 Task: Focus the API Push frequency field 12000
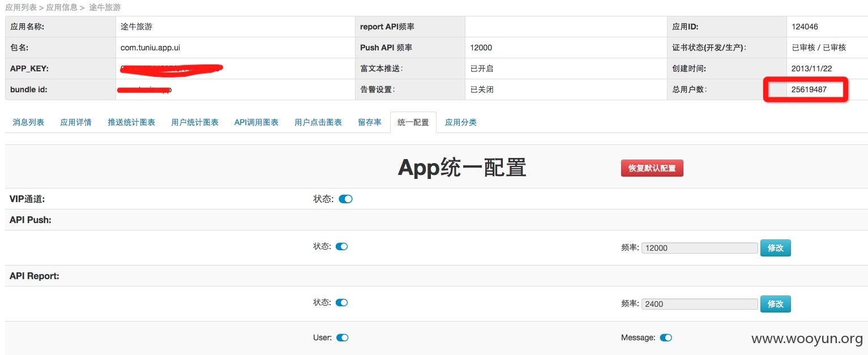click(699, 247)
